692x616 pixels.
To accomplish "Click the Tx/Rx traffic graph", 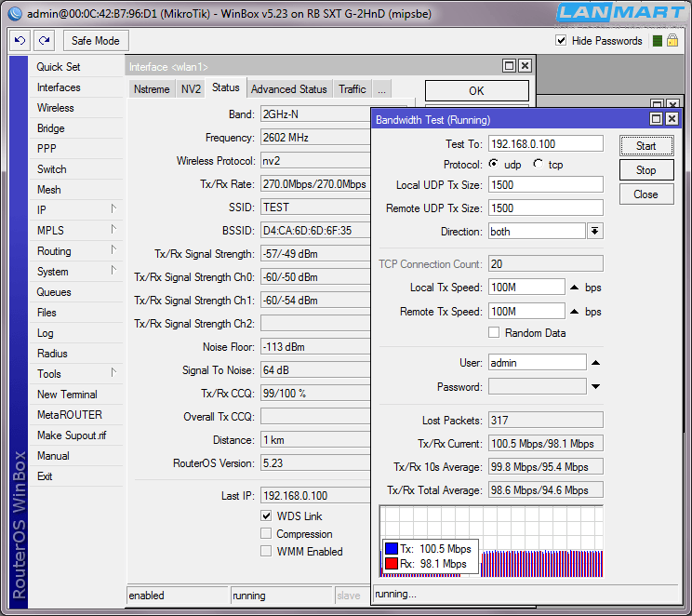I will (491, 542).
